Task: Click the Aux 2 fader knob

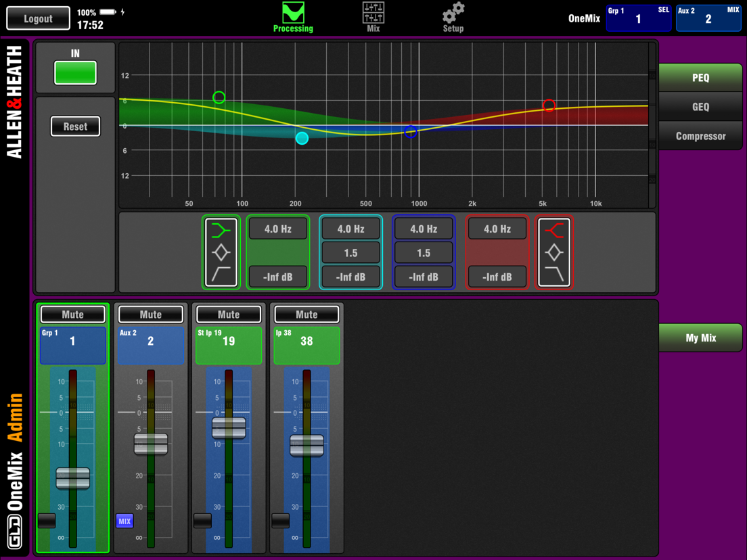Action: click(150, 444)
